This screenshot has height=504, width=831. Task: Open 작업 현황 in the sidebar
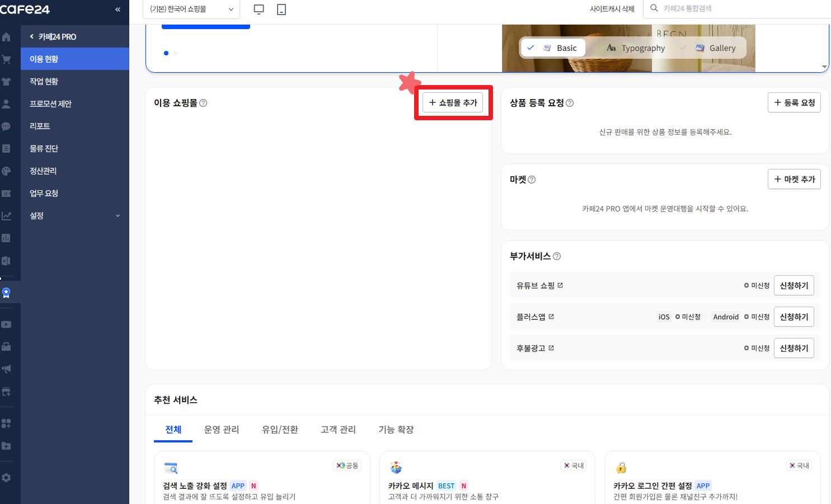coord(75,81)
